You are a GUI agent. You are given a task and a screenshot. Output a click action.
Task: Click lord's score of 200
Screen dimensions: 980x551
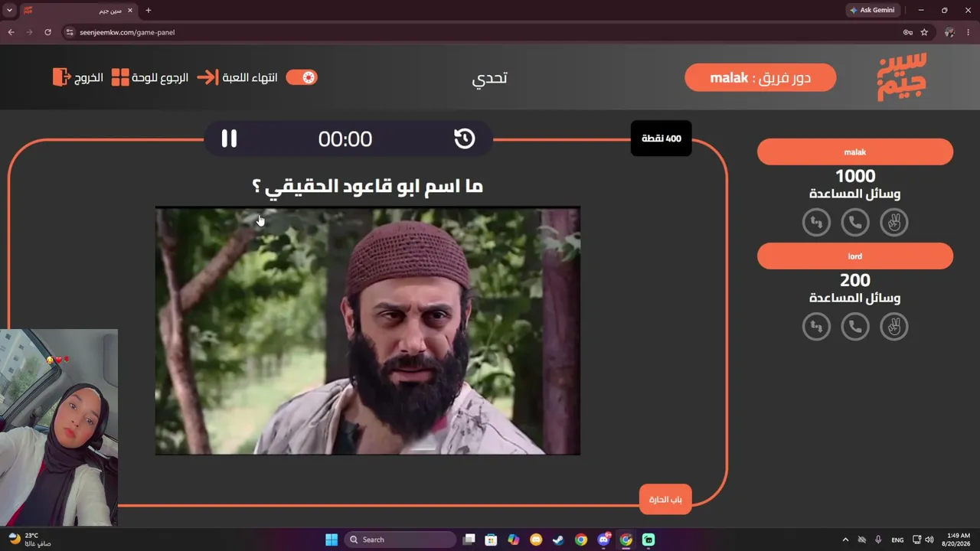click(x=855, y=280)
